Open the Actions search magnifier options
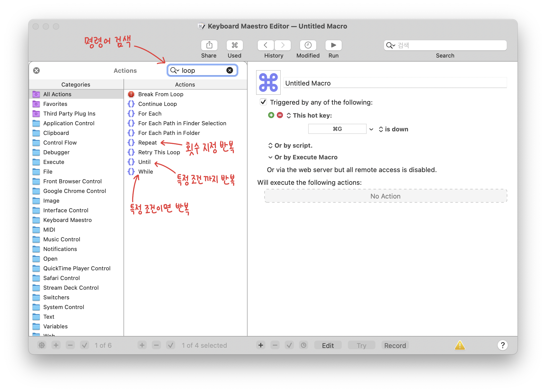This screenshot has height=392, width=546. point(175,70)
